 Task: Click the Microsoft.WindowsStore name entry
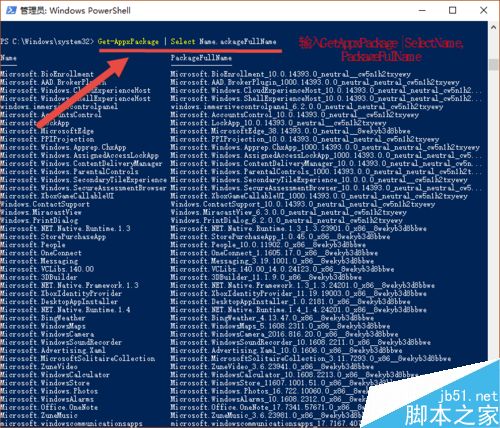(x=45, y=383)
